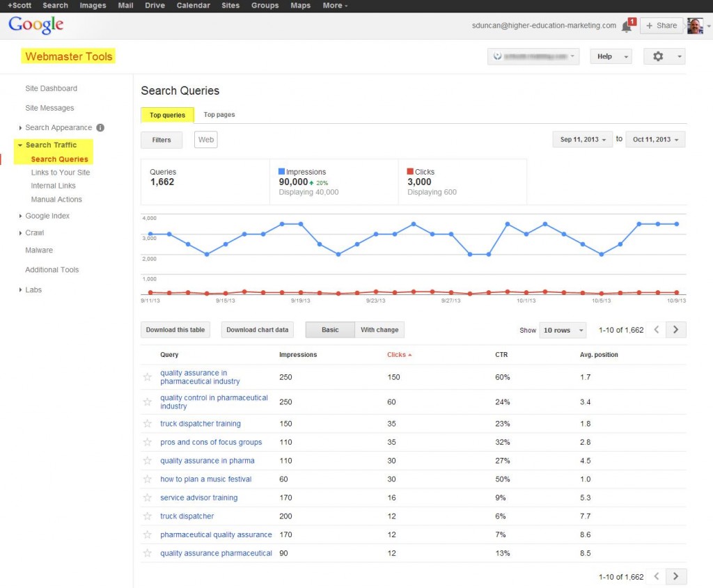Open Site Dashboard in the sidebar

52,88
